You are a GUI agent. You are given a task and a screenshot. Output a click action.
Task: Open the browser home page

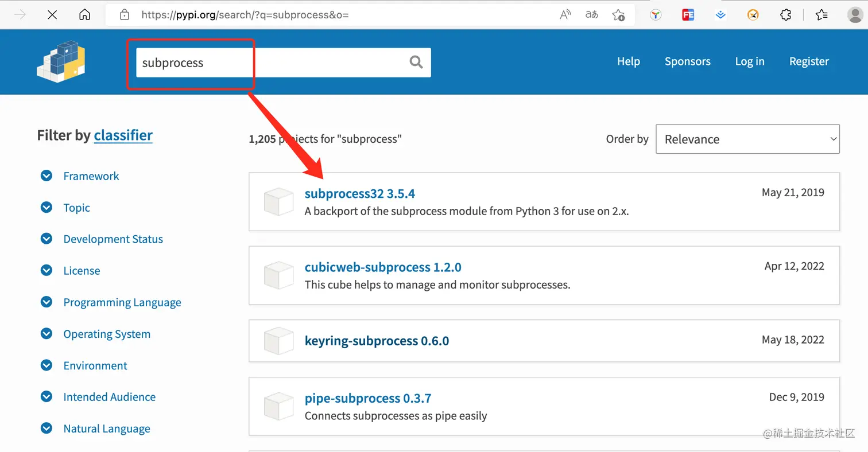(x=84, y=15)
